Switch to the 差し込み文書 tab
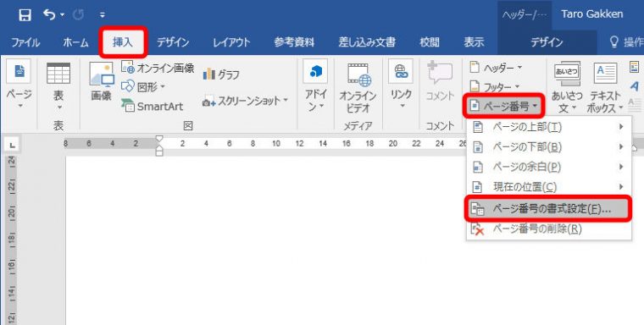This screenshot has height=325, width=644. pos(367,41)
